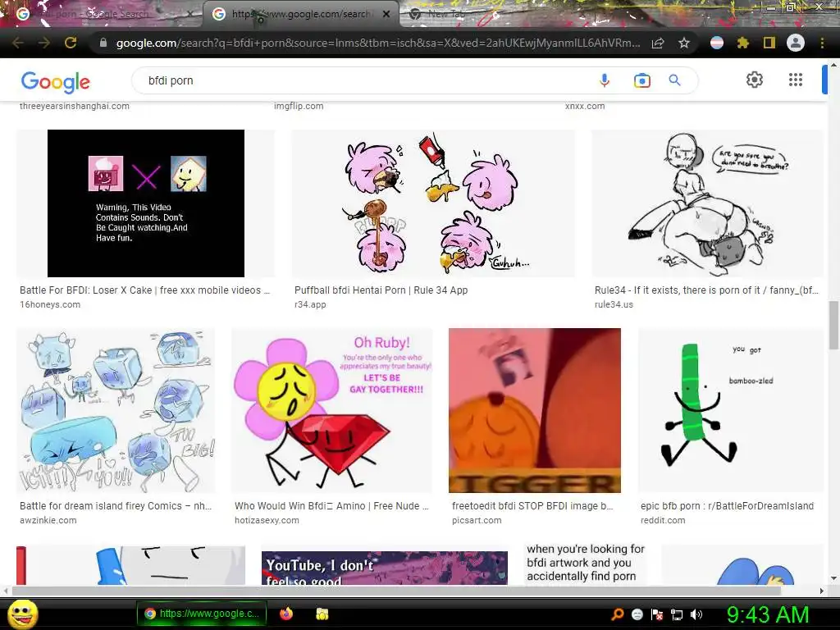Screen dimensions: 840x630
Task: Click the address bar URL
Action: (x=377, y=43)
